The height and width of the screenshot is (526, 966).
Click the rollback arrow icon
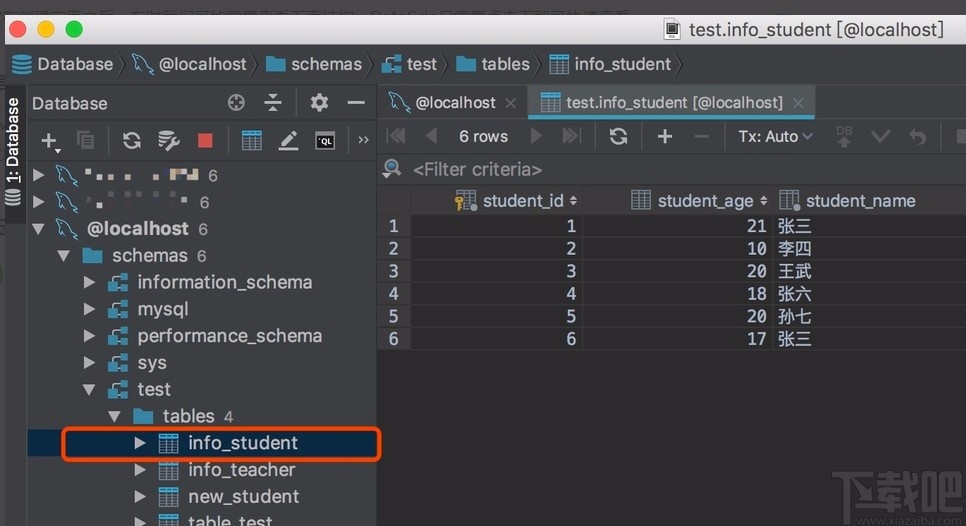point(917,136)
